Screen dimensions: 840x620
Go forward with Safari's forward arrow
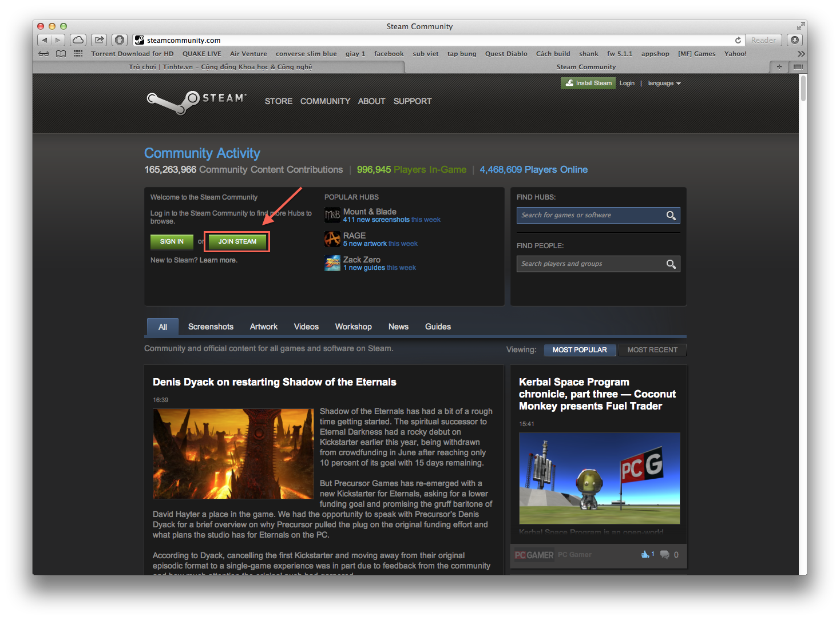[x=58, y=40]
